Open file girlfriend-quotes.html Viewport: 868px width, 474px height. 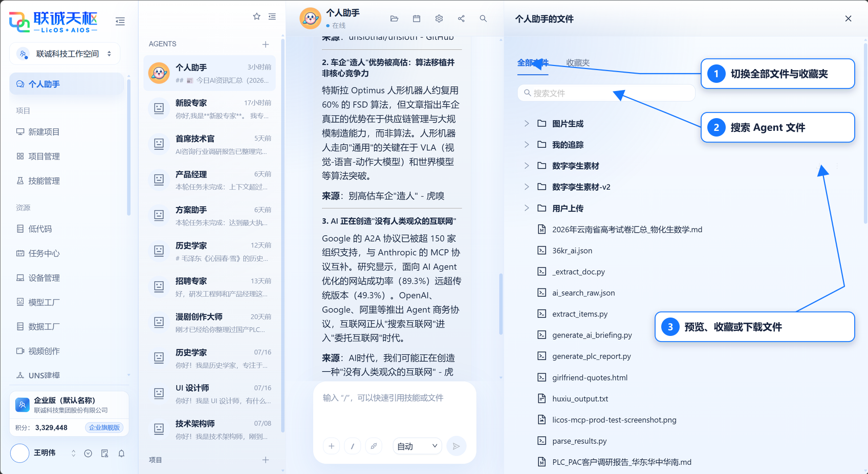[x=590, y=377]
